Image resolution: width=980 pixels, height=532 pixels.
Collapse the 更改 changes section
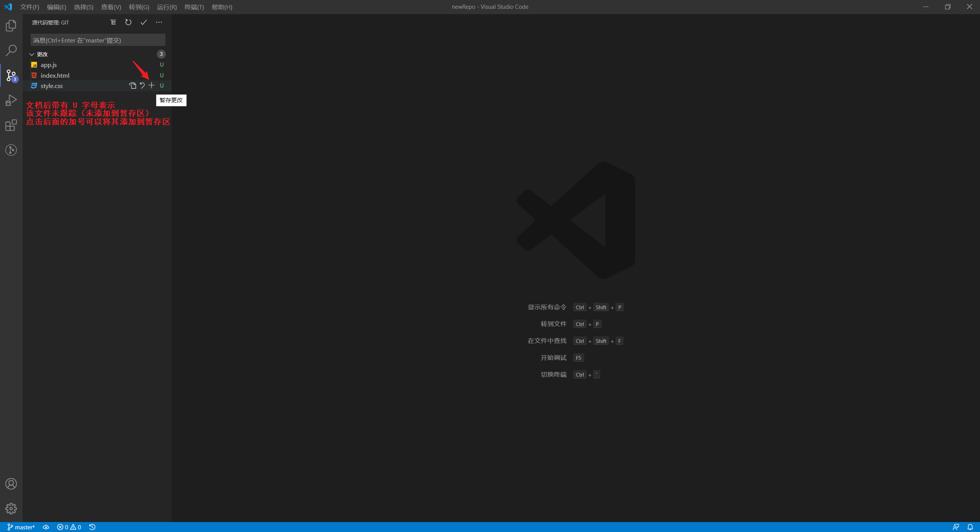tap(32, 54)
